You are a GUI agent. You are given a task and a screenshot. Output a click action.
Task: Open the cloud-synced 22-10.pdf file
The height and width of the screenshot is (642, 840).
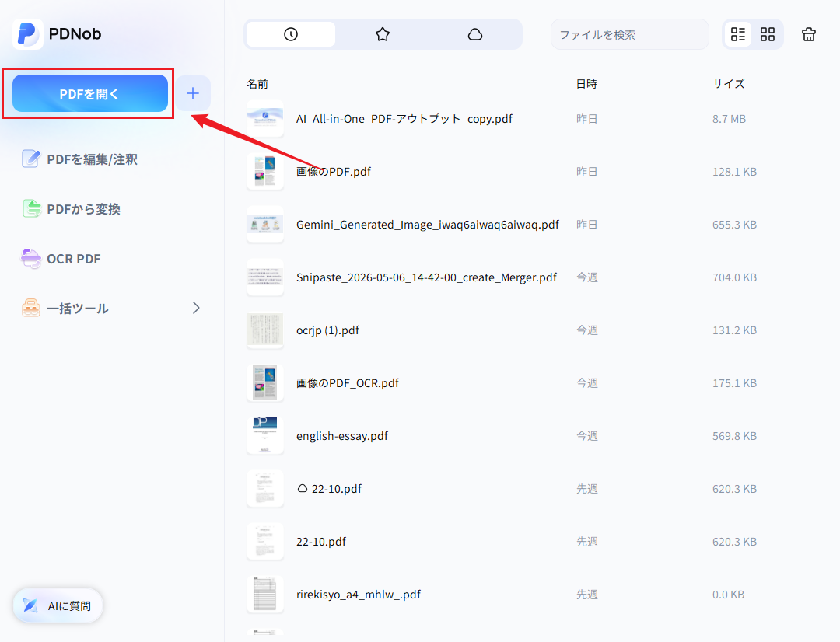337,489
